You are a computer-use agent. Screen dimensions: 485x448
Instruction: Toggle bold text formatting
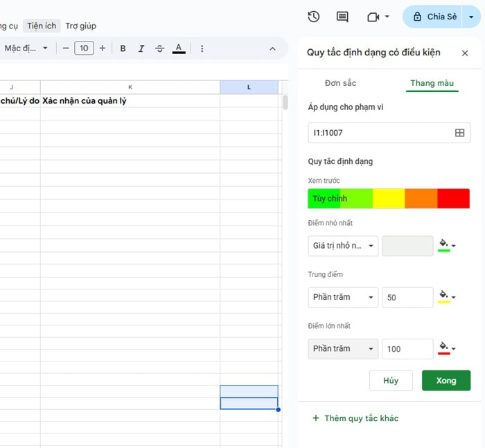[x=123, y=48]
